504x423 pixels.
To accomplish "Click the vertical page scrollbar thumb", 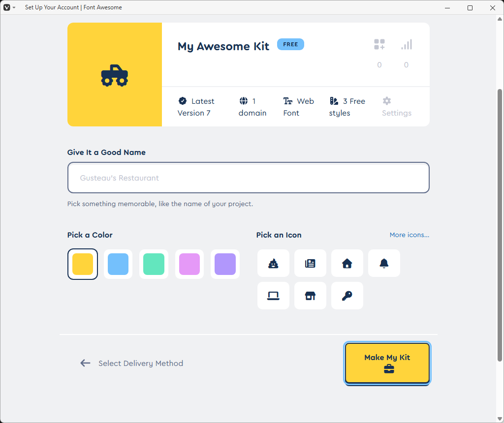I will [x=500, y=225].
